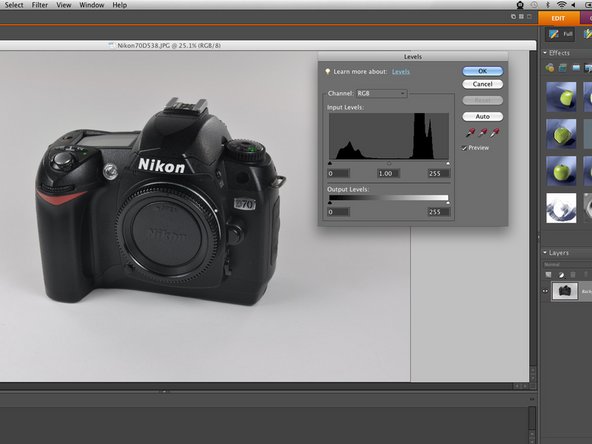Click the input midtone gamma slider
The width and height of the screenshot is (592, 444).
pyautogui.click(x=389, y=163)
